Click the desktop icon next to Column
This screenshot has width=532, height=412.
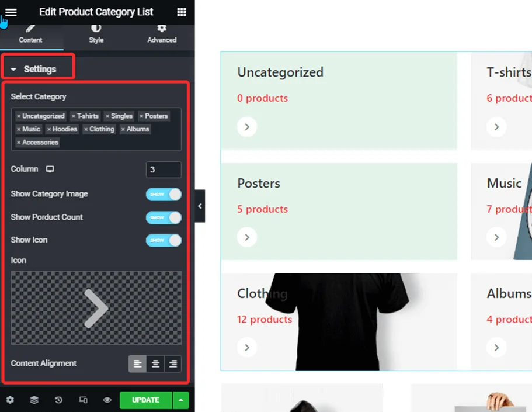click(50, 169)
